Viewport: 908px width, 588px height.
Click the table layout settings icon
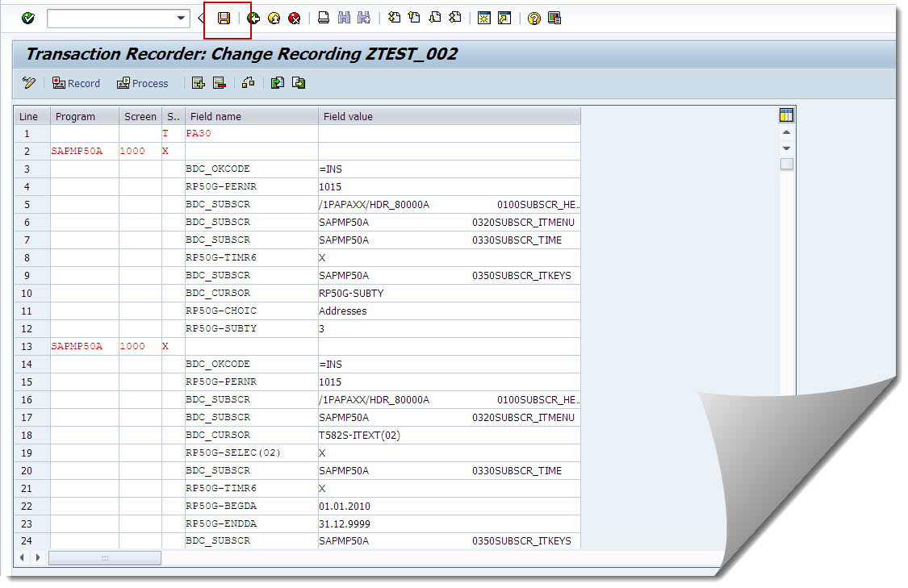click(x=787, y=115)
